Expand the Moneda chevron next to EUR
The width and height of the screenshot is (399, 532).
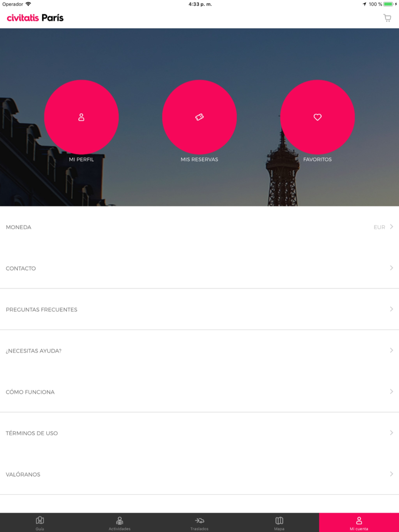(392, 226)
